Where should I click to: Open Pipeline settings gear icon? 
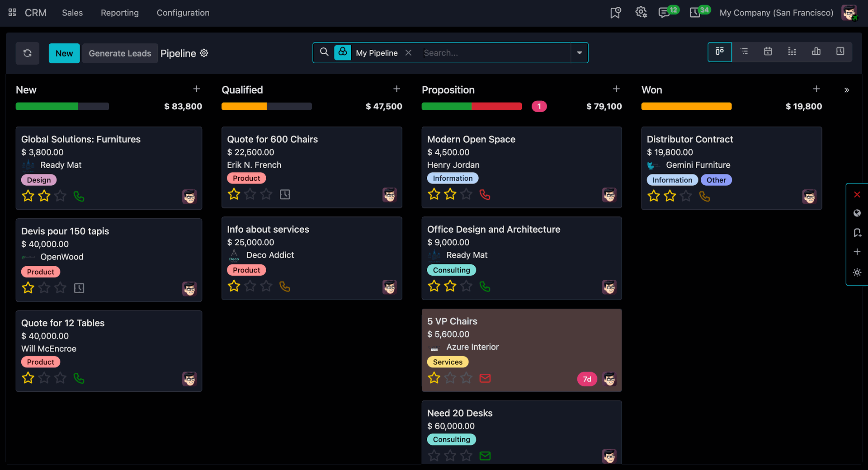[204, 53]
